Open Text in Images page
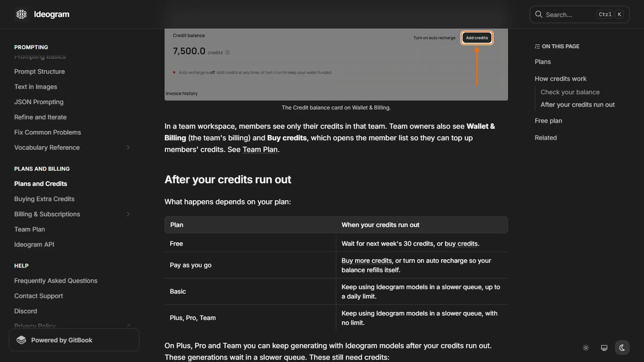 (35, 87)
